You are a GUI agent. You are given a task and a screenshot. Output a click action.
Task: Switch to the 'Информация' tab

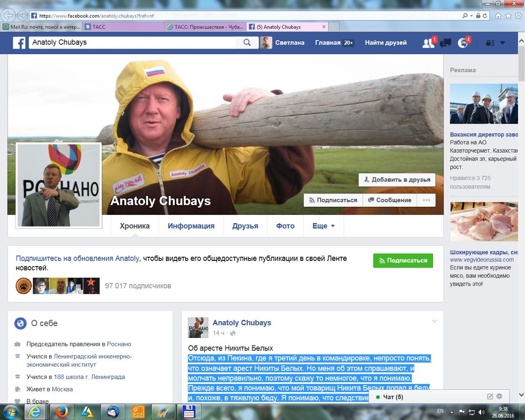pyautogui.click(x=191, y=226)
